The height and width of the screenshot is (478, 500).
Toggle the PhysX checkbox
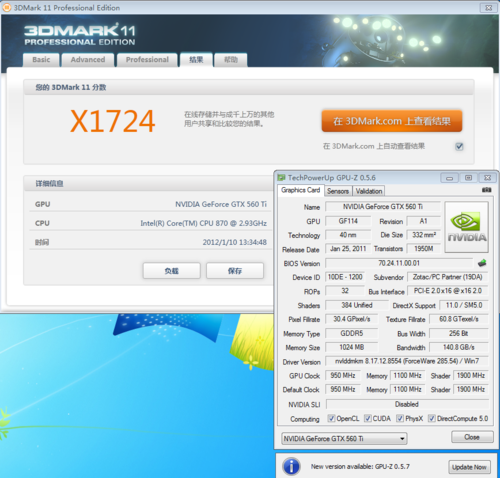pyautogui.click(x=400, y=418)
